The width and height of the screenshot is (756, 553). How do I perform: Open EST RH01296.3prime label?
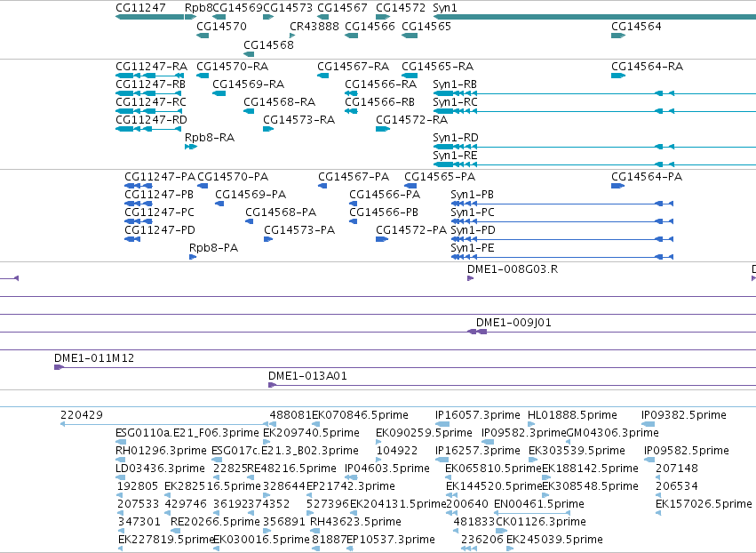[x=161, y=451]
